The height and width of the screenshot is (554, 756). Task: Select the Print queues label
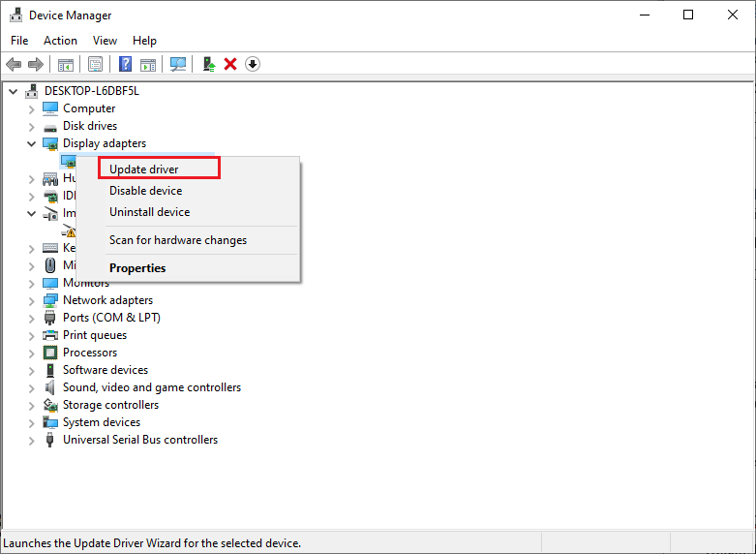click(95, 335)
